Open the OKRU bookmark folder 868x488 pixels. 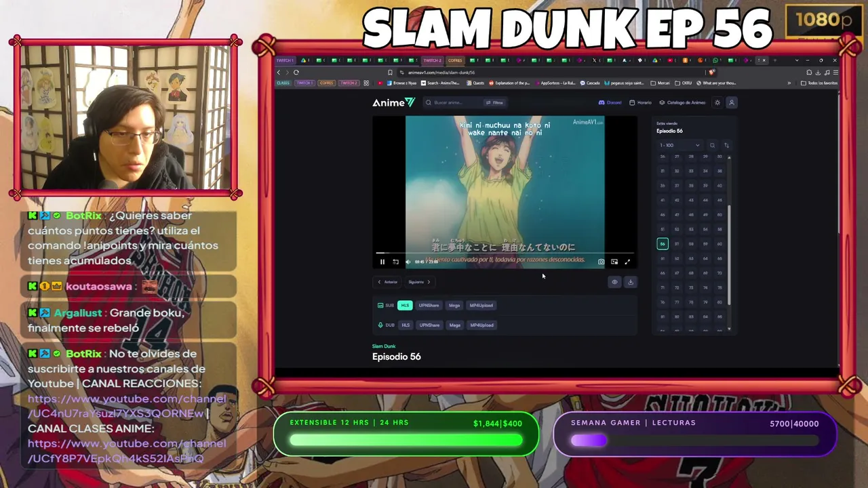pyautogui.click(x=684, y=83)
